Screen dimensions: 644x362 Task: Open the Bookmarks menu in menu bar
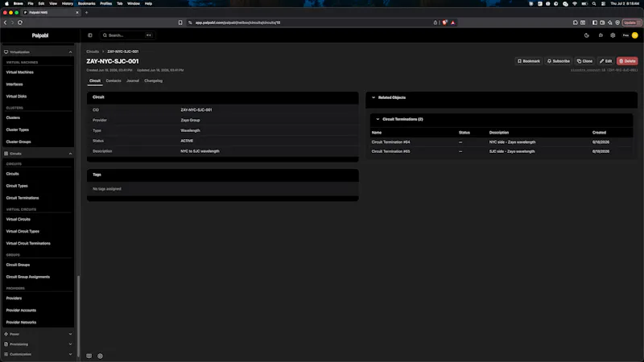click(86, 3)
